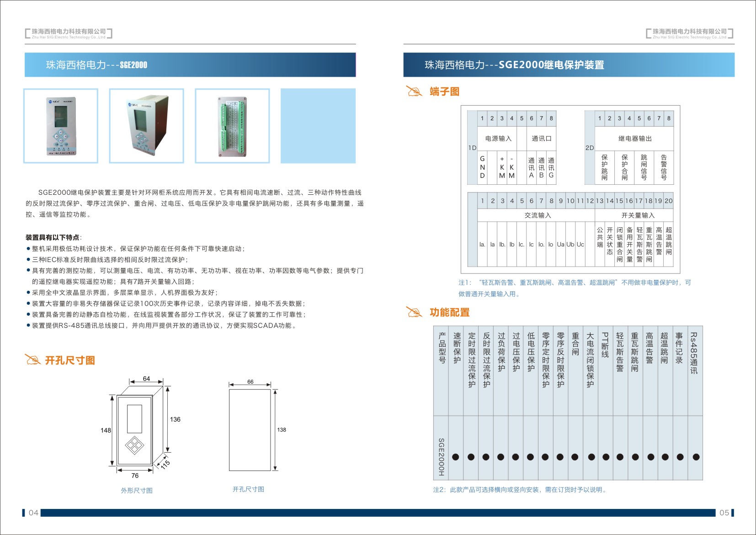The image size is (756, 535).
Task: Select the 注2 installation note
Action: (521, 490)
